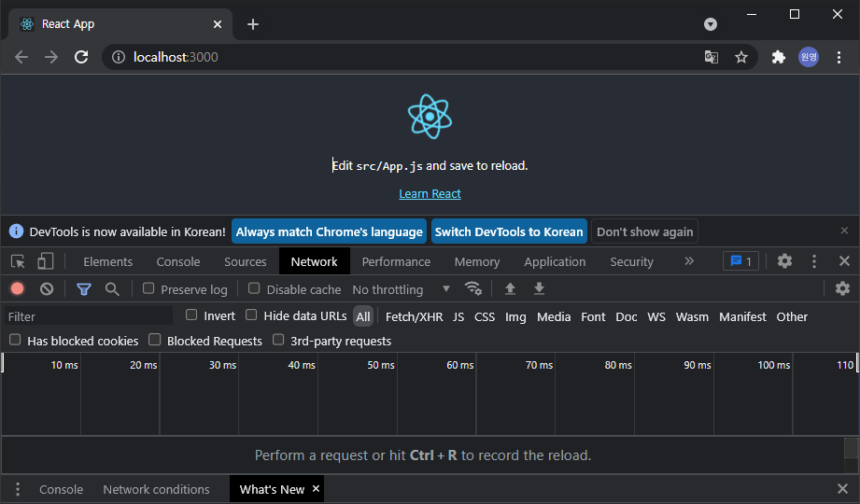860x504 pixels.
Task: Open Network panel settings gear
Action: point(842,288)
